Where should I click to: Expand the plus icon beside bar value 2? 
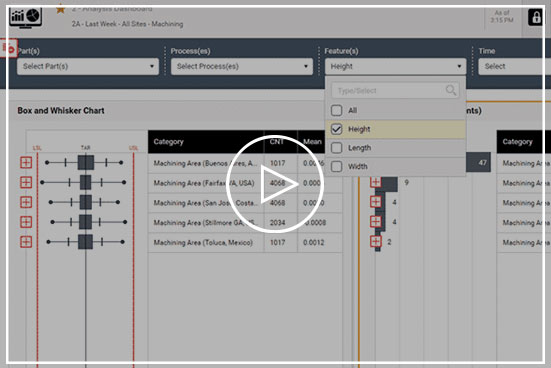coord(376,242)
